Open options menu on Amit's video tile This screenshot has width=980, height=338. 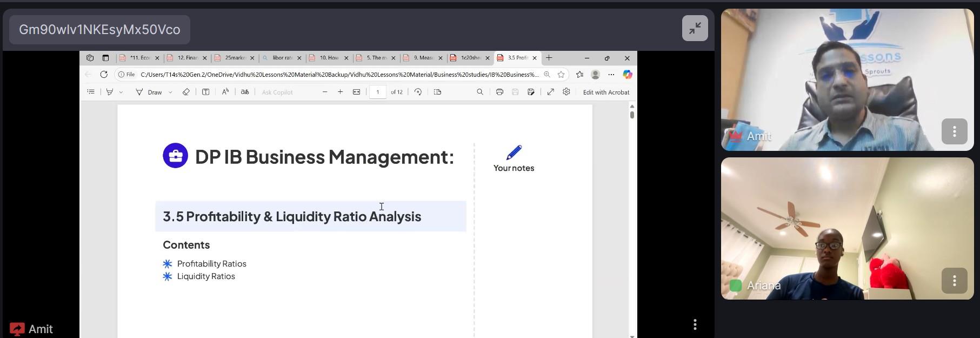pyautogui.click(x=954, y=131)
